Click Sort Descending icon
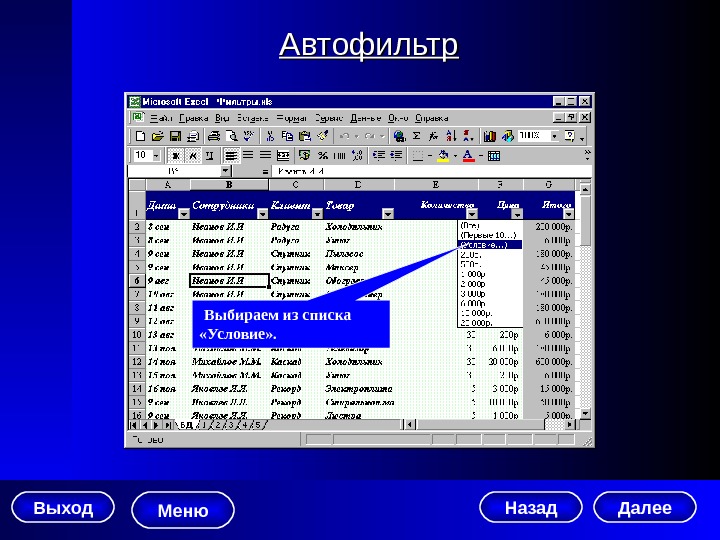Viewport: 720px width, 540px height. (468, 136)
